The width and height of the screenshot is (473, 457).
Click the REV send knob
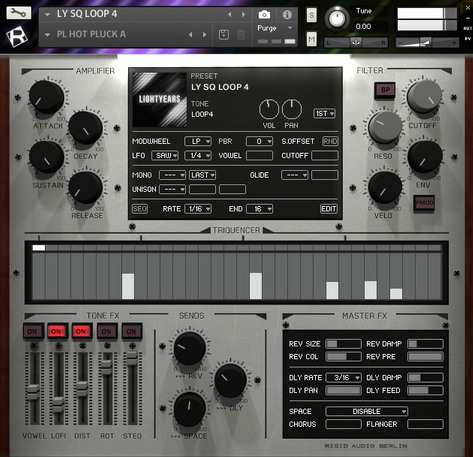[189, 348]
